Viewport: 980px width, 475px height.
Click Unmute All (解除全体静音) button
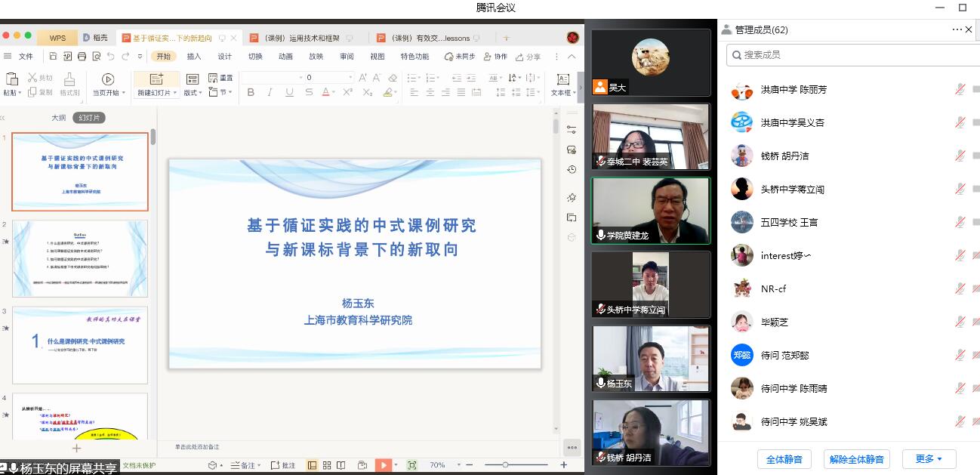(857, 458)
